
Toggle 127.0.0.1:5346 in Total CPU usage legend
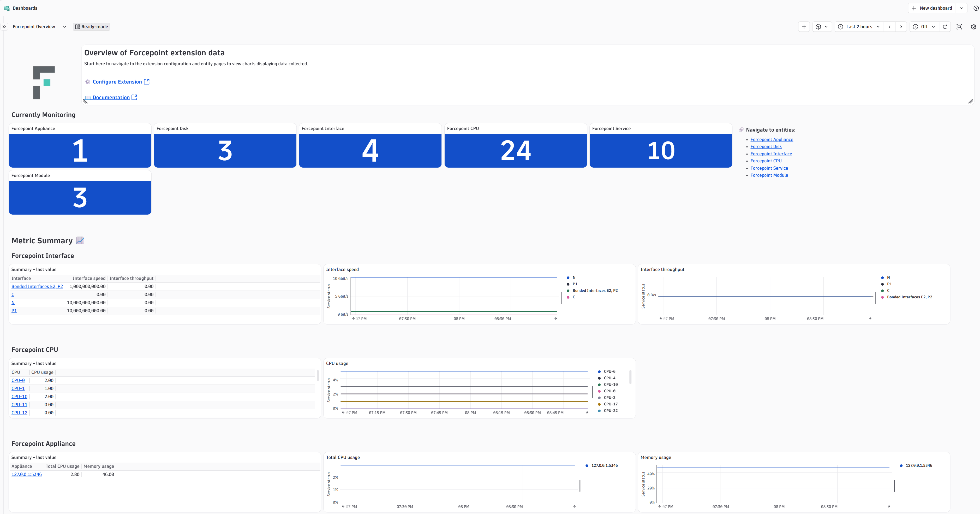[x=601, y=466]
